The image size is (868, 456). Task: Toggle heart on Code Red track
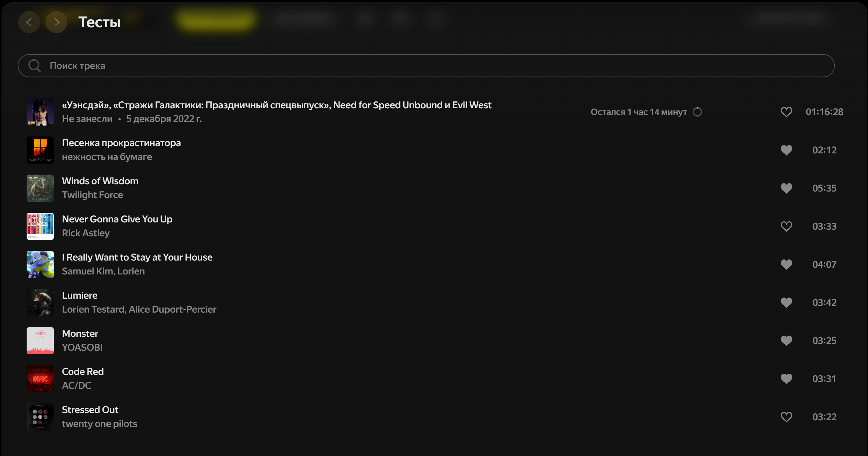coord(786,379)
